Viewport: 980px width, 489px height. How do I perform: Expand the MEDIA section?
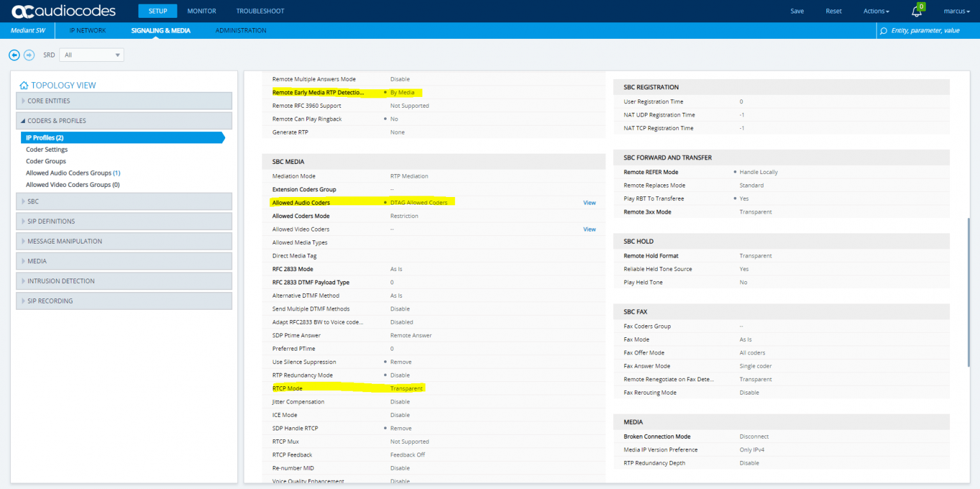[x=124, y=261]
